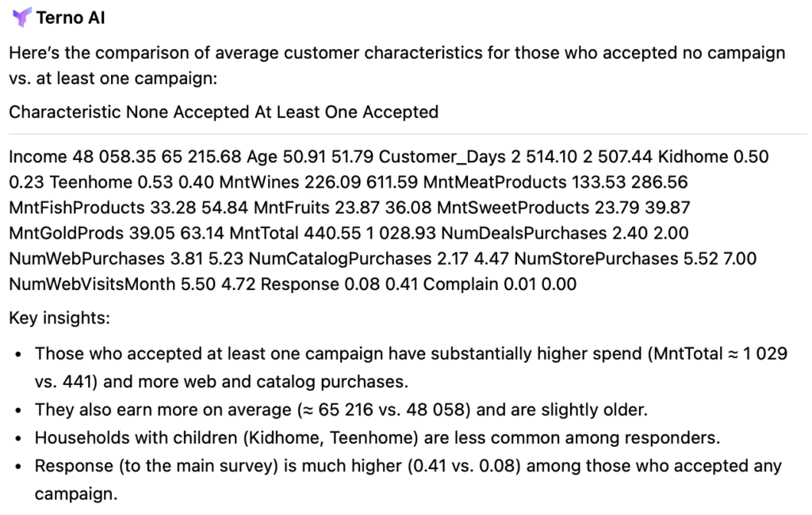Click the Terno AI logo icon
Viewport: 812px width, 515px height.
tap(22, 17)
